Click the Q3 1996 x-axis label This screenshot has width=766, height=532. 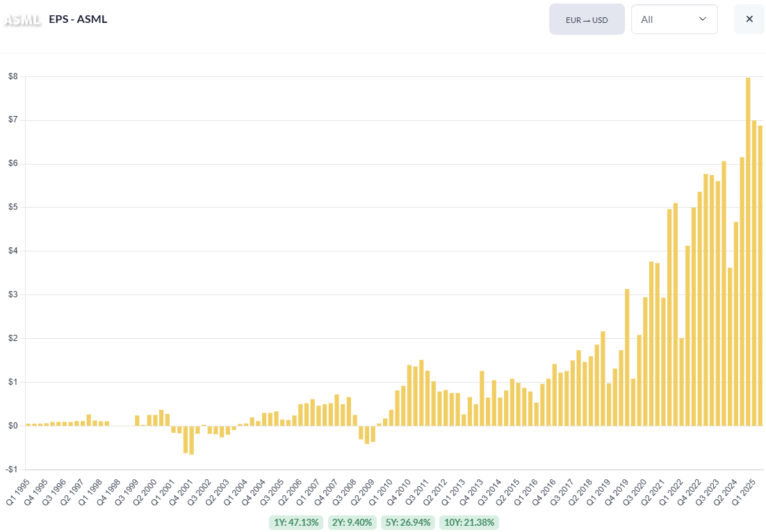tap(54, 492)
